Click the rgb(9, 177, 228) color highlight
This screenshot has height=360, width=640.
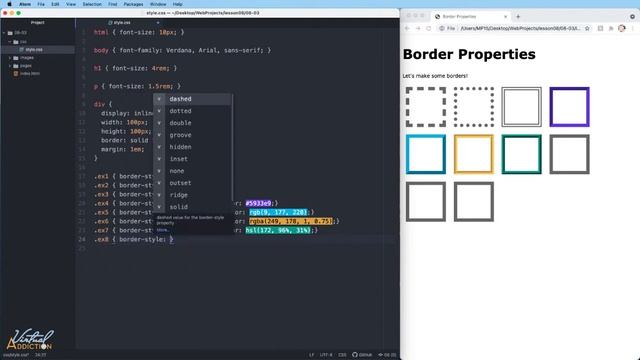click(x=278, y=212)
